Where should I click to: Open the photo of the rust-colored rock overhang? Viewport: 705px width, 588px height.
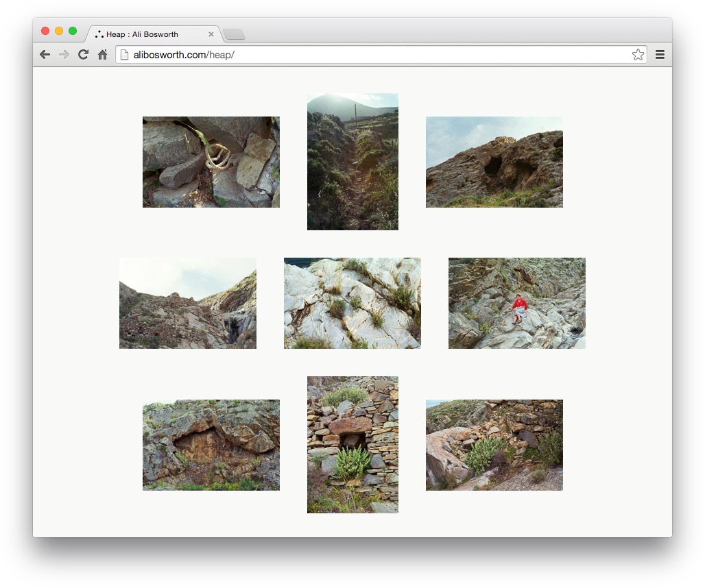[211, 445]
